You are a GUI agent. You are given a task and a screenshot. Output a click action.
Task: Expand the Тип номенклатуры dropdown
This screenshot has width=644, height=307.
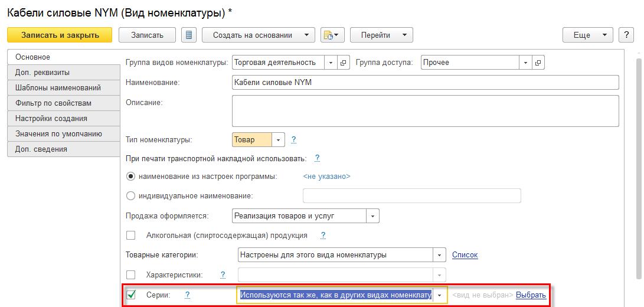pyautogui.click(x=278, y=140)
